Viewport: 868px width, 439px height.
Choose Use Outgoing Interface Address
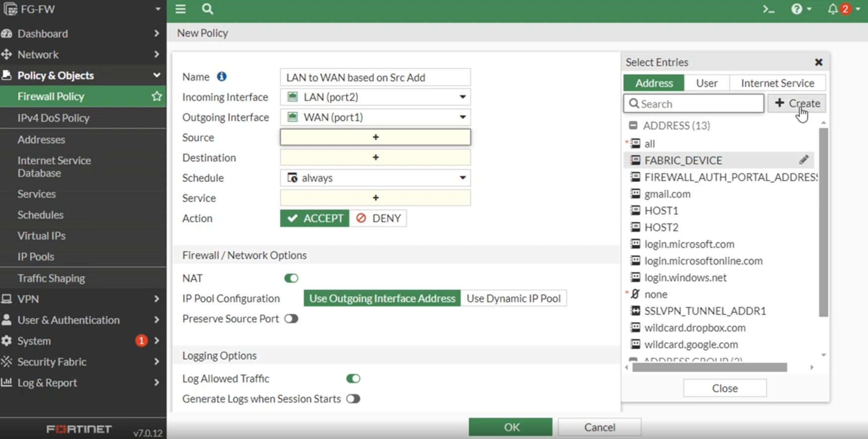tap(382, 298)
